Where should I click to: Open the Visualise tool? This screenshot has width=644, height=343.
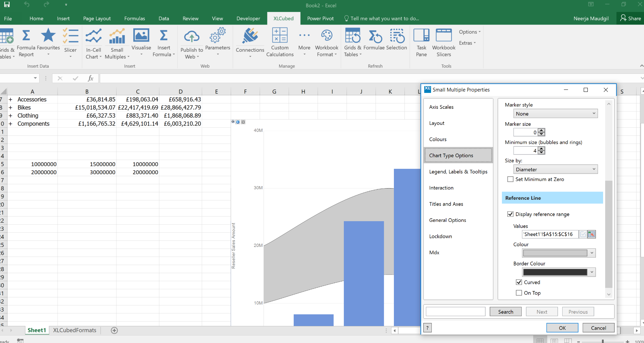point(141,42)
